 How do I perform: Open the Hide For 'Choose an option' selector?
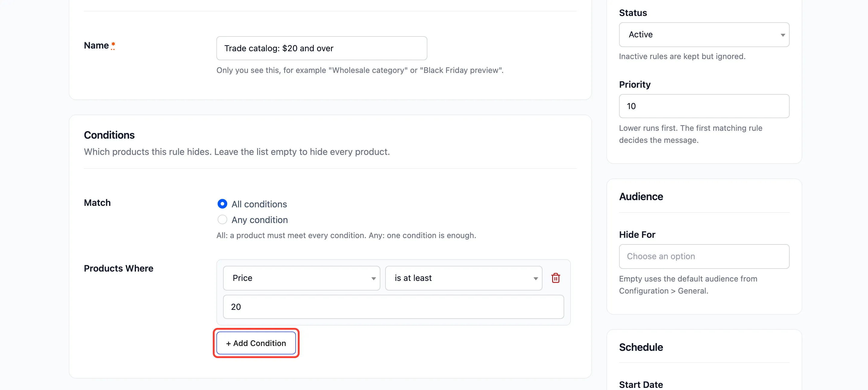704,256
